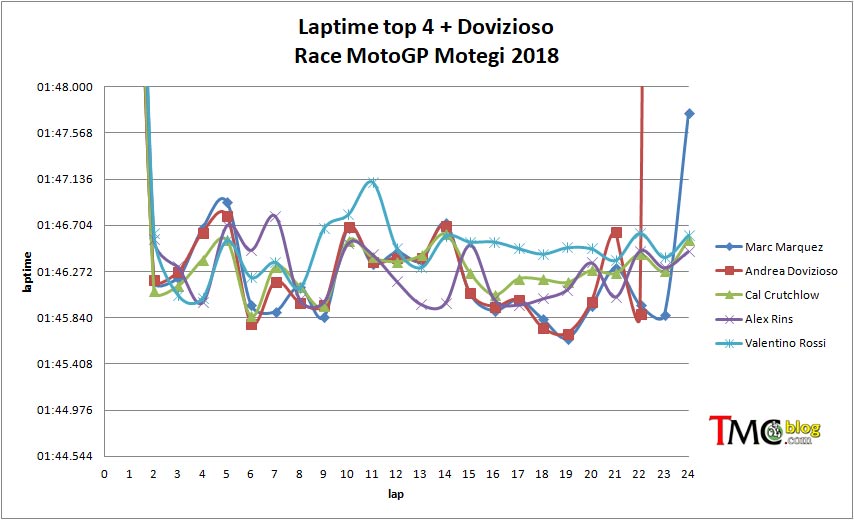Click Dovizioso's red data point at lap 6
854x520 pixels.
(x=251, y=325)
